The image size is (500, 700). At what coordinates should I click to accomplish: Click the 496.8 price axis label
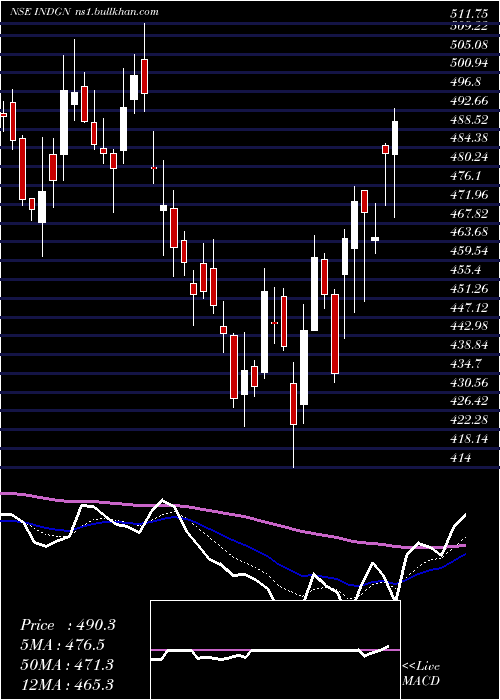pos(465,82)
